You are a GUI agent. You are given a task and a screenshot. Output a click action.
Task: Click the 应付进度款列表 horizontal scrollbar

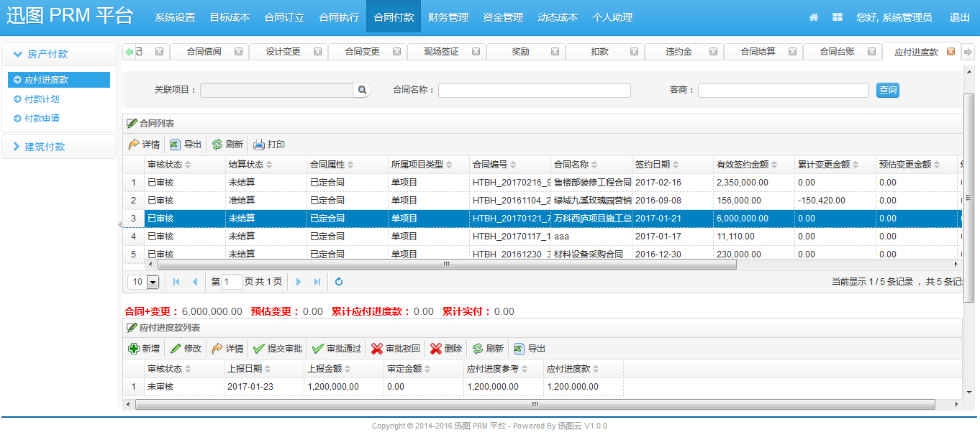click(535, 404)
